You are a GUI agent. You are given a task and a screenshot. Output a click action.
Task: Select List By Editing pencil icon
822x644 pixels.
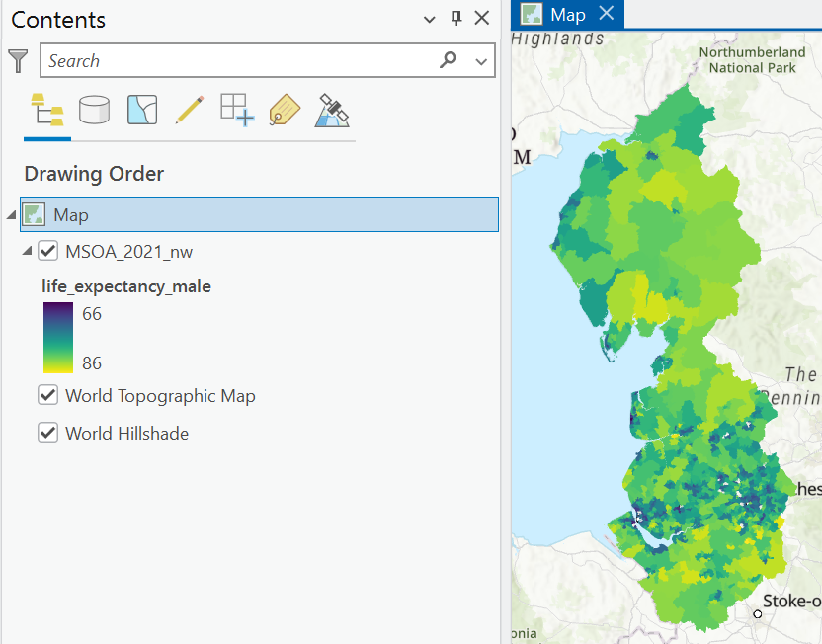coord(190,110)
